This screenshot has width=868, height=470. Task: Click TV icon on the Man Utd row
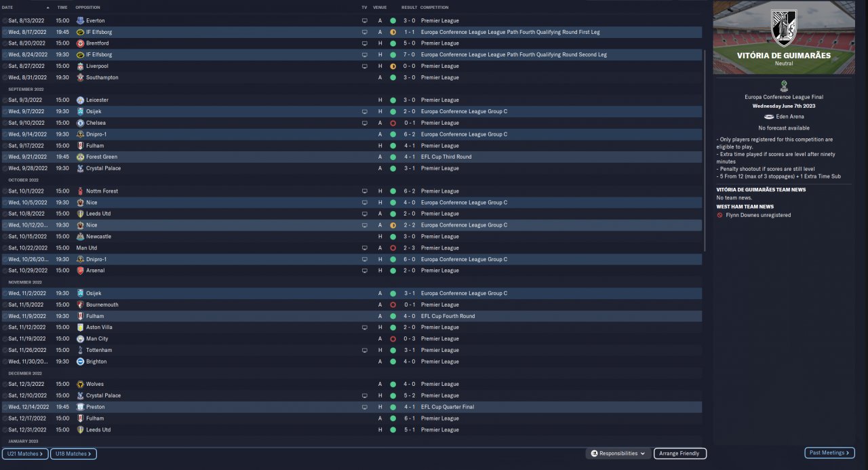tap(365, 248)
